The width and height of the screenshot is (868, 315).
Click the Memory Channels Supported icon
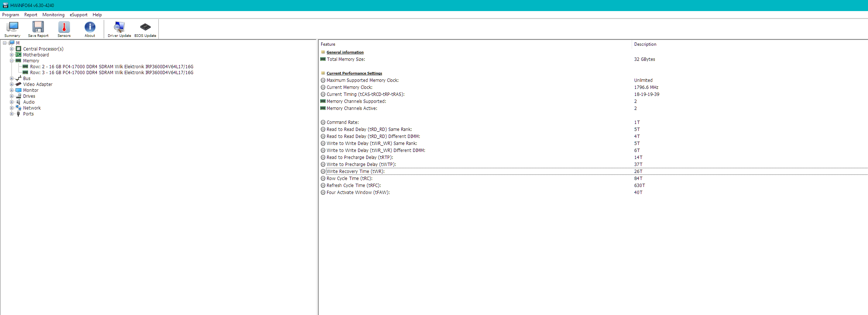[323, 101]
